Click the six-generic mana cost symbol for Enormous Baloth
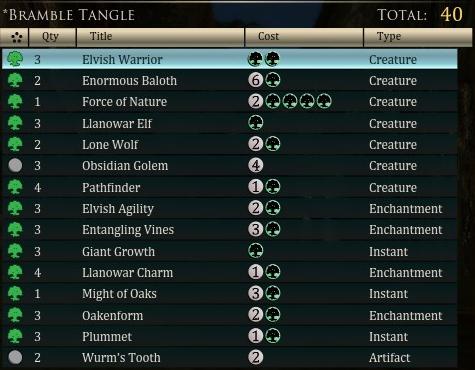475x370 pixels. pos(256,80)
